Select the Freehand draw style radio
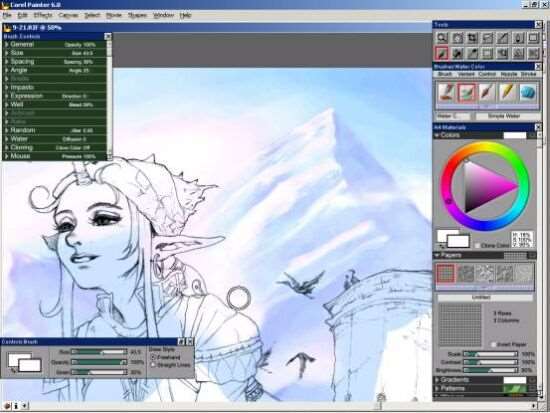Image resolution: width=550 pixels, height=413 pixels. 153,357
